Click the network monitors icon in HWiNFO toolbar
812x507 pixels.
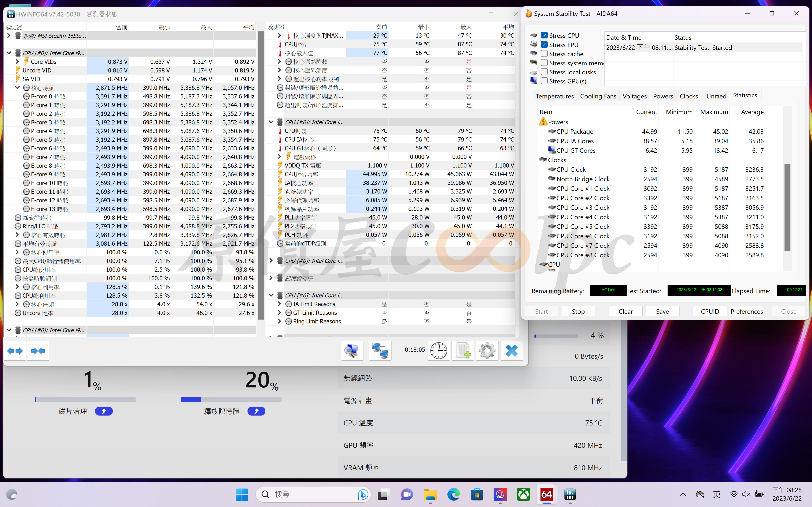tap(380, 351)
